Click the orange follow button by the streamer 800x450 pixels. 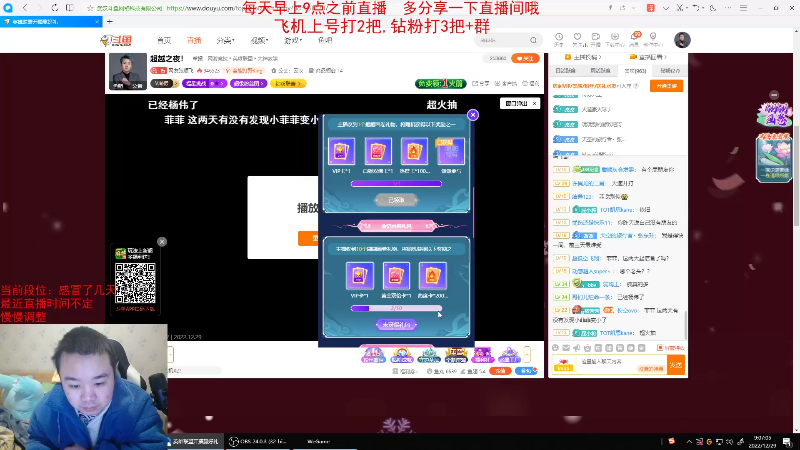(526, 58)
